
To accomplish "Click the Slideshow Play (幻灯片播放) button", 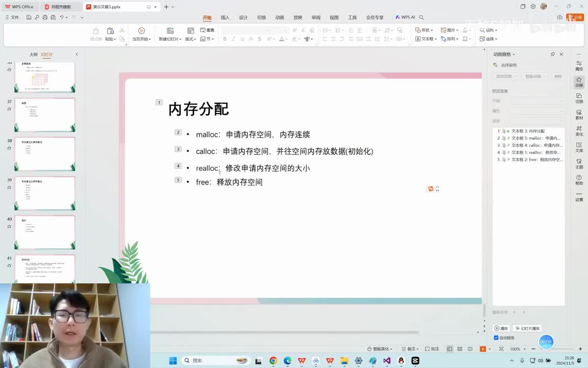I will point(527,328).
